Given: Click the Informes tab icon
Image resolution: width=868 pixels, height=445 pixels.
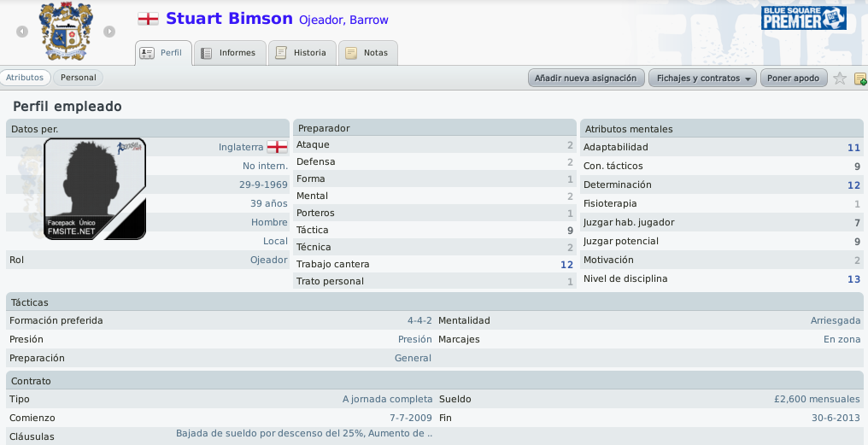Looking at the screenshot, I should click(207, 53).
